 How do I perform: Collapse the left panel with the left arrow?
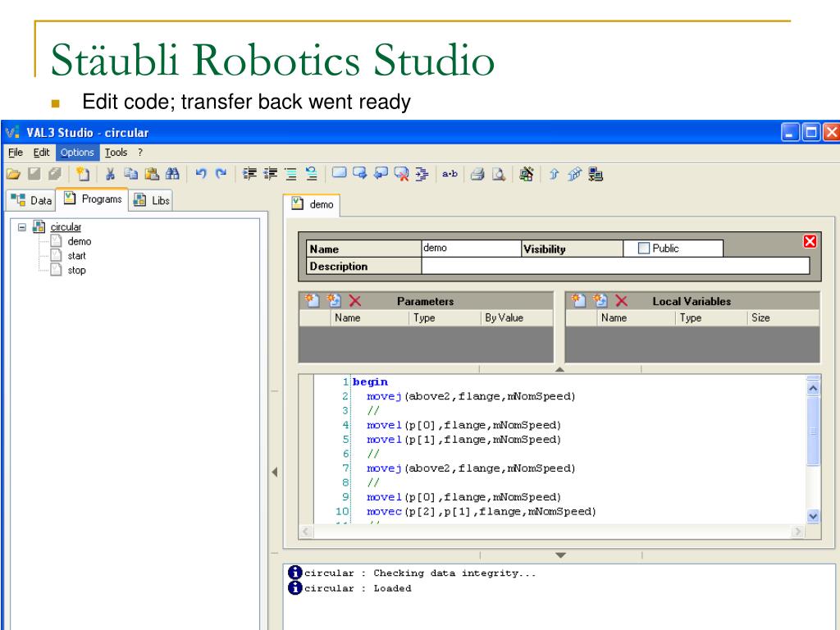(274, 472)
